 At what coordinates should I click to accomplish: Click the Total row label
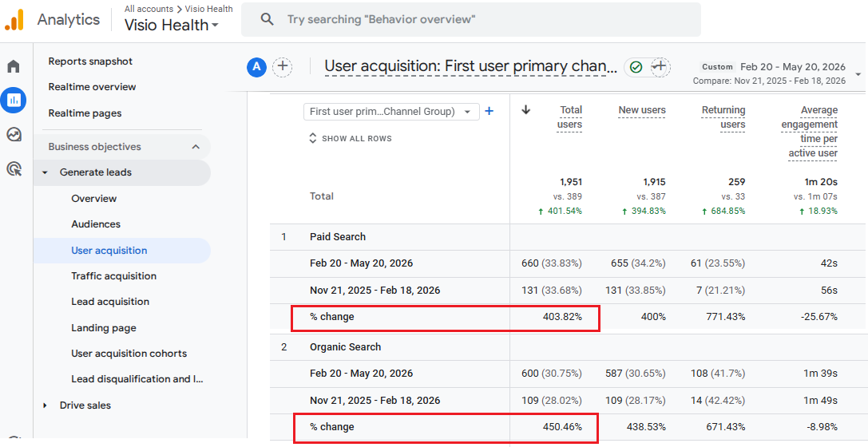(x=322, y=196)
